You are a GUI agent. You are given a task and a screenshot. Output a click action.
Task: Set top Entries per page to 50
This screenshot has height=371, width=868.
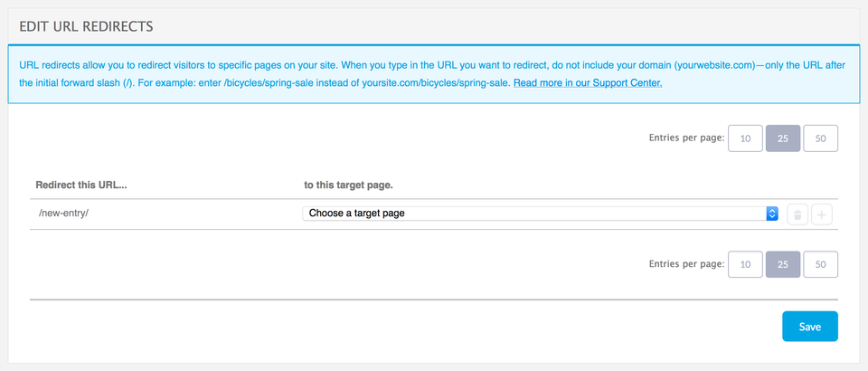click(x=820, y=138)
